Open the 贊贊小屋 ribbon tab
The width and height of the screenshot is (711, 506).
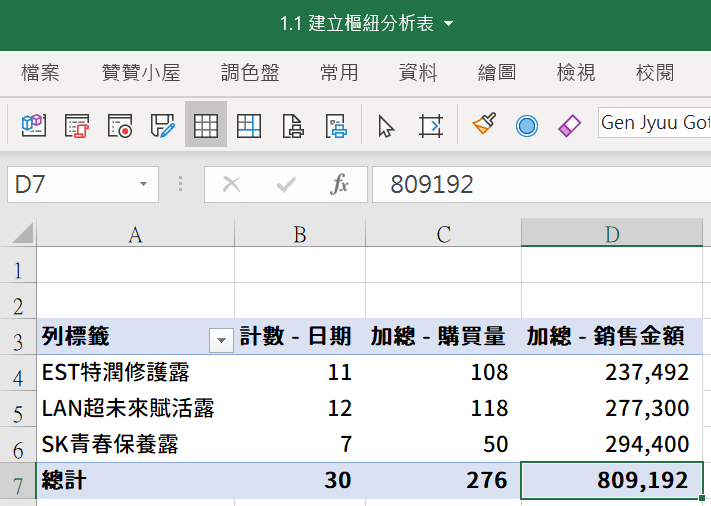[141, 73]
